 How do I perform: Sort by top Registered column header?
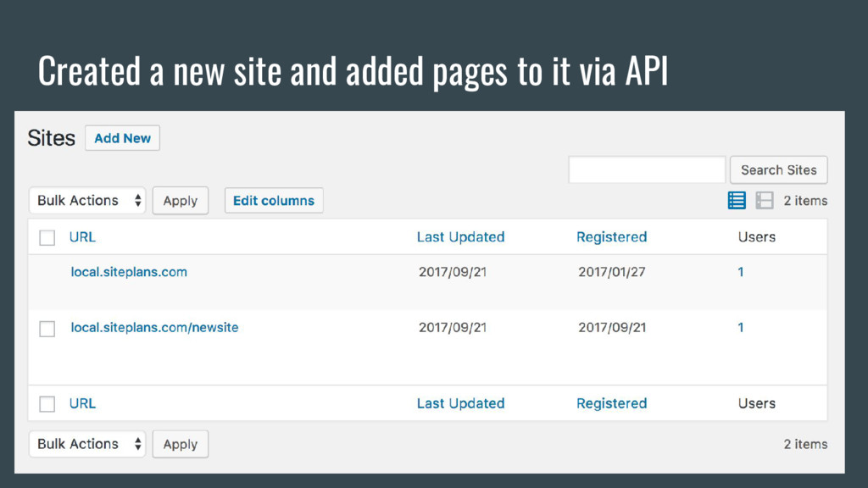click(612, 237)
